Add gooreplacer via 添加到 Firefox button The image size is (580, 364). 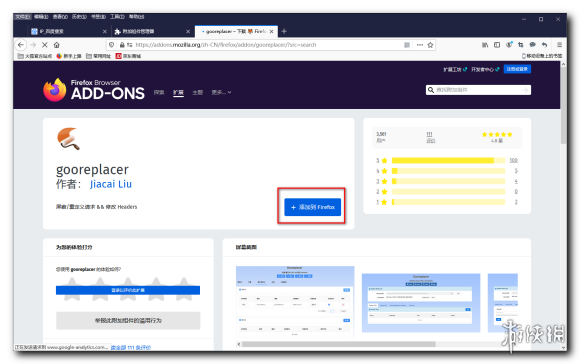tap(313, 207)
